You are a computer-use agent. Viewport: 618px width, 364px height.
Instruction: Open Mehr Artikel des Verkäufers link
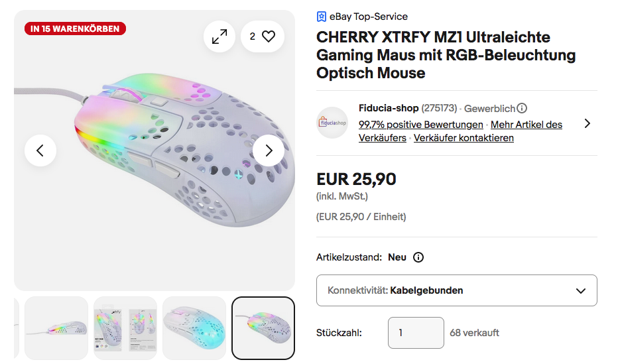pos(526,125)
